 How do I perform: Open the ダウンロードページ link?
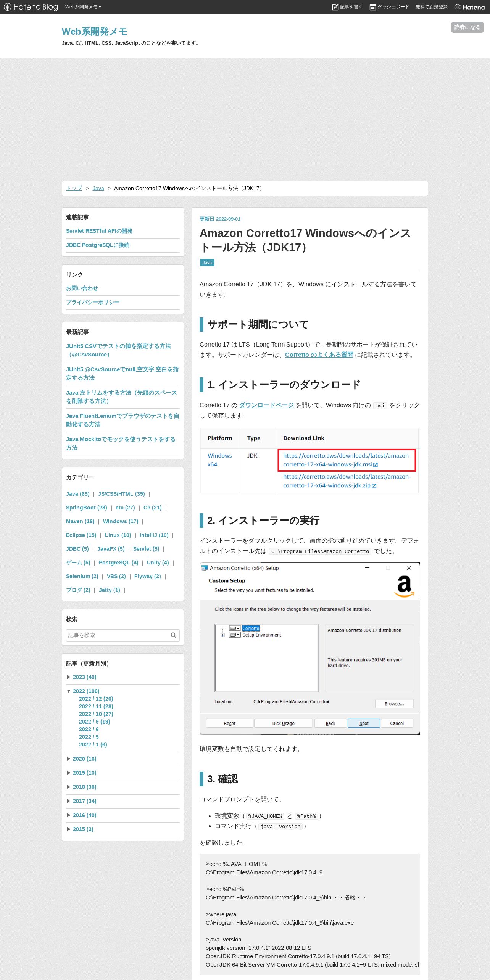click(x=266, y=405)
